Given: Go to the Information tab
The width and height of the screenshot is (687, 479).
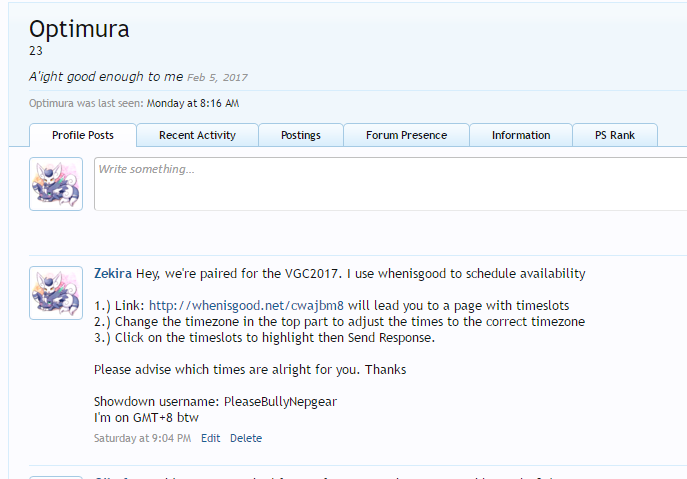Looking at the screenshot, I should pyautogui.click(x=520, y=135).
